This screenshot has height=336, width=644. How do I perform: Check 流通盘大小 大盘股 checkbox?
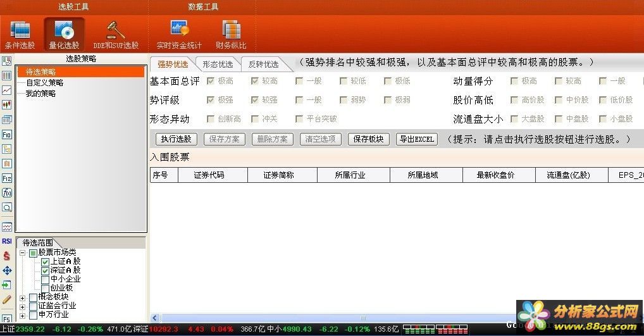[514, 119]
